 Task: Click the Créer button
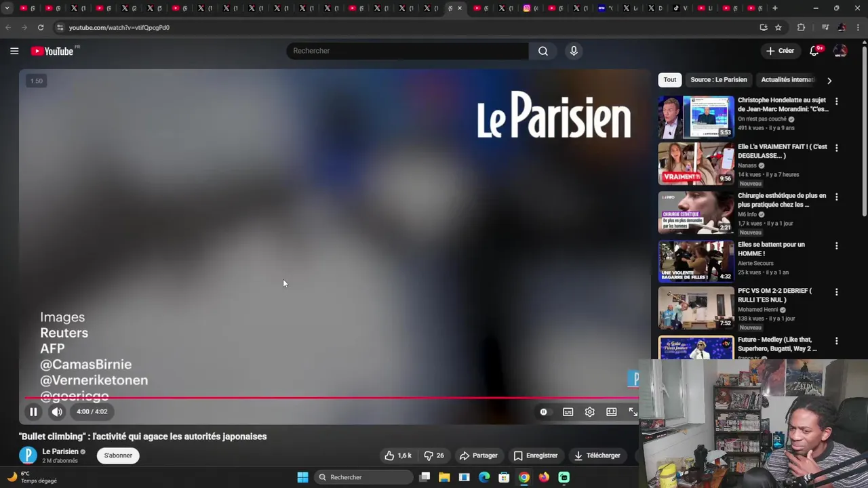pos(780,51)
